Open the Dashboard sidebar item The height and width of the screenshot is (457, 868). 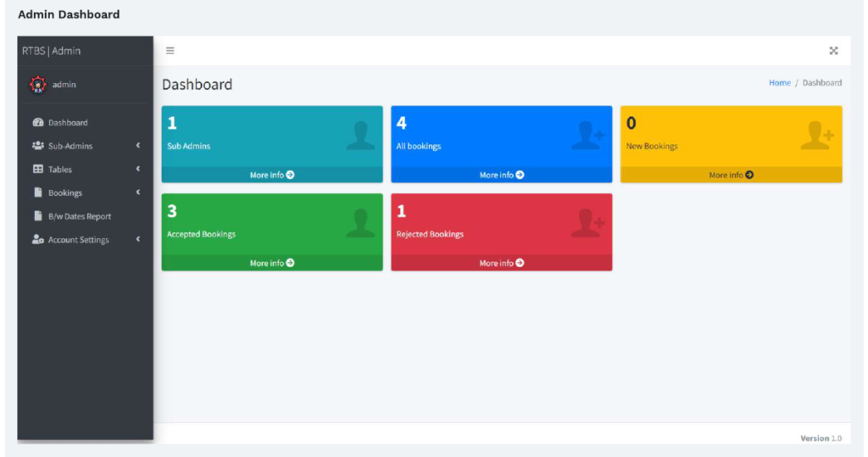pos(86,122)
